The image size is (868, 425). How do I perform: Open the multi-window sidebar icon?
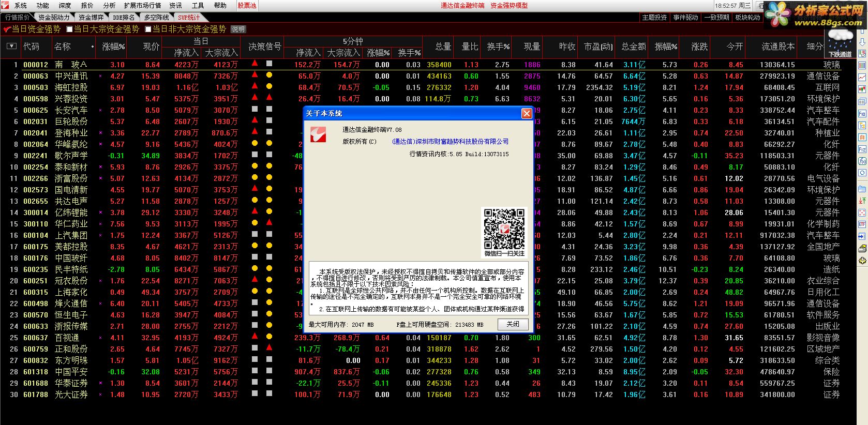(862, 101)
